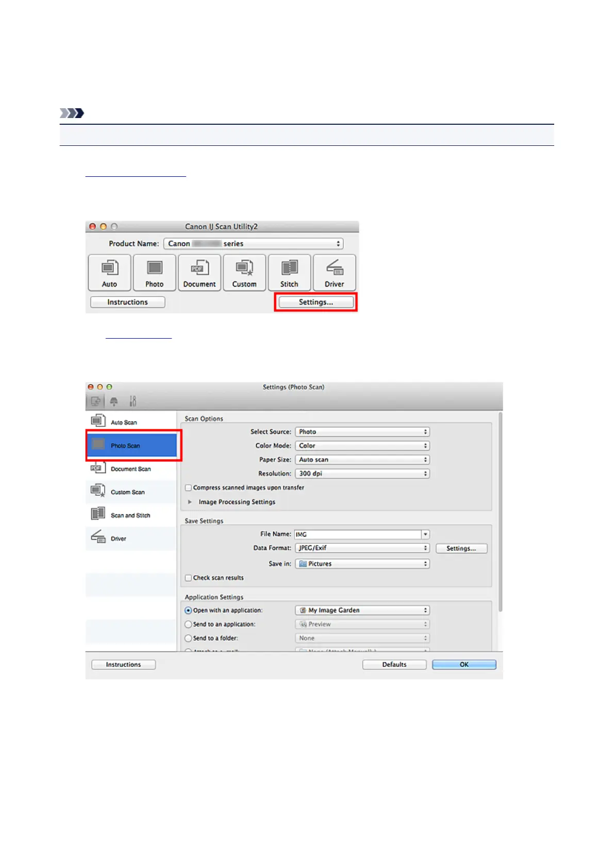Image resolution: width=614 pixels, height=868 pixels.
Task: Click the Auto Scan sidebar icon
Action: tap(98, 421)
